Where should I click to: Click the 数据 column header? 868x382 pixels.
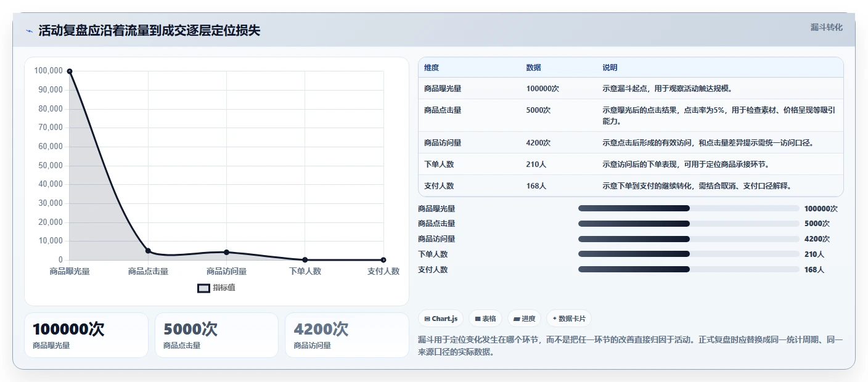click(534, 68)
